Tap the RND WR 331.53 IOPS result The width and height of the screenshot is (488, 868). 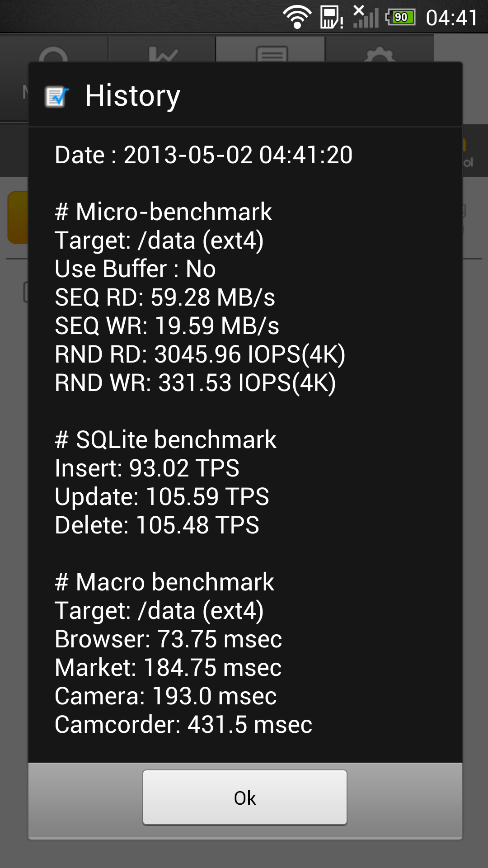coord(195,383)
